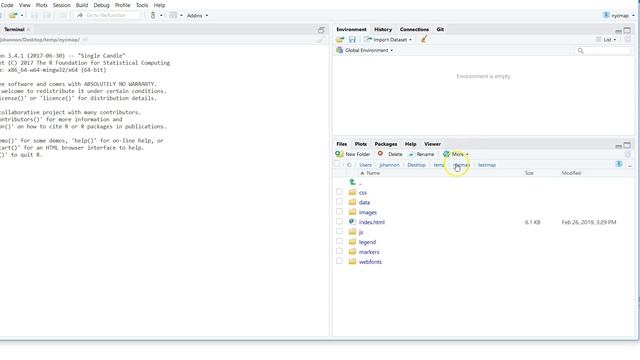Switch to the Plots tab in lower pane
Screen dimensions: 640x360
point(360,144)
